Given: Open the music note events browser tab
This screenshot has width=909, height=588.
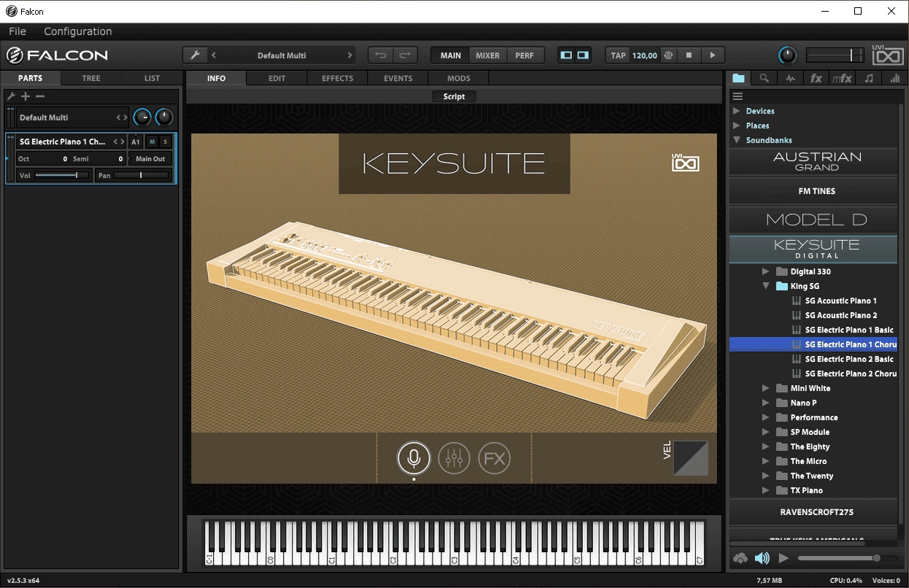Looking at the screenshot, I should 868,78.
